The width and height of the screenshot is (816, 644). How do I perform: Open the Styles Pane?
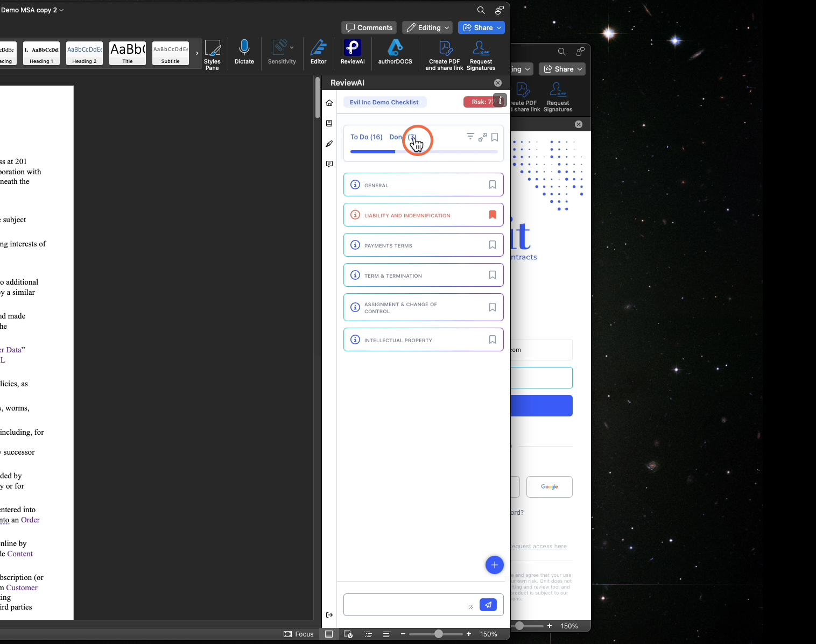(213, 55)
